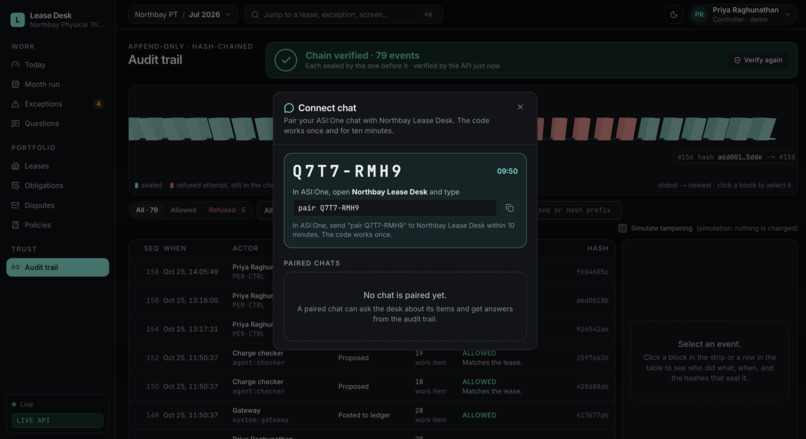
Task: Click the 09:50 countdown timer
Action: pyautogui.click(x=507, y=171)
